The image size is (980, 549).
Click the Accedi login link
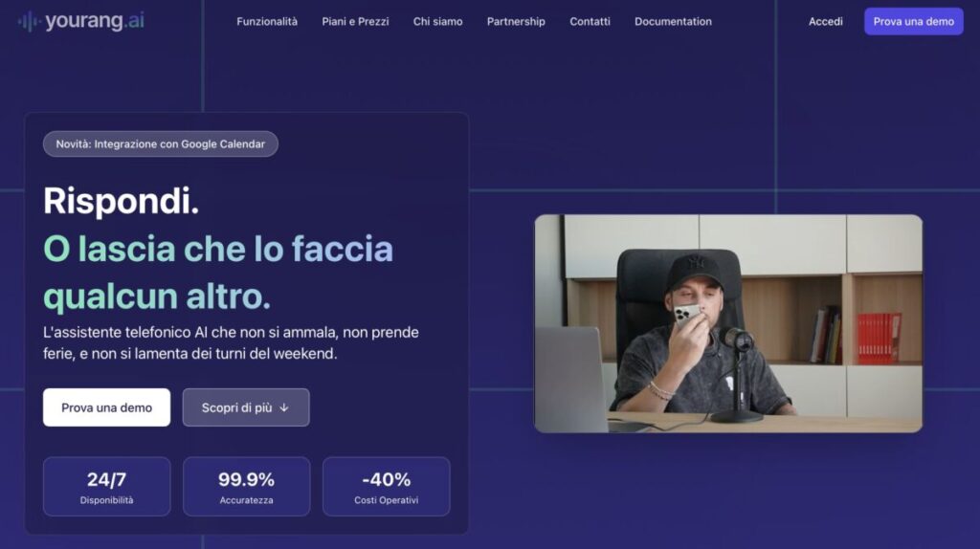825,21
